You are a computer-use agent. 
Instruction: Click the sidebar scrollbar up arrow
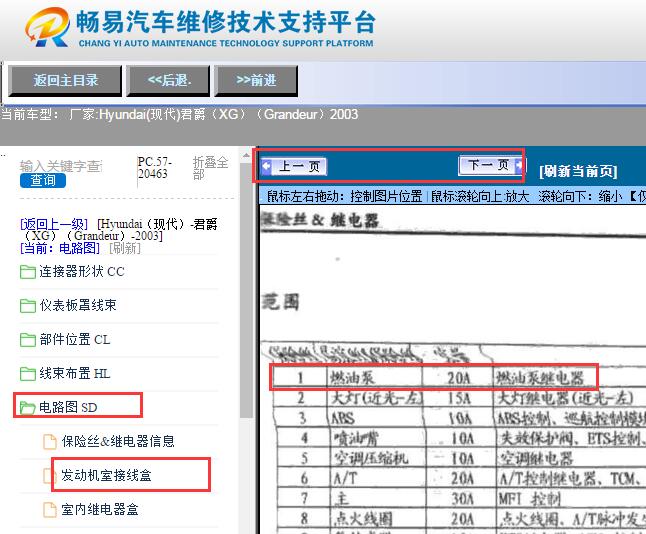(246, 156)
